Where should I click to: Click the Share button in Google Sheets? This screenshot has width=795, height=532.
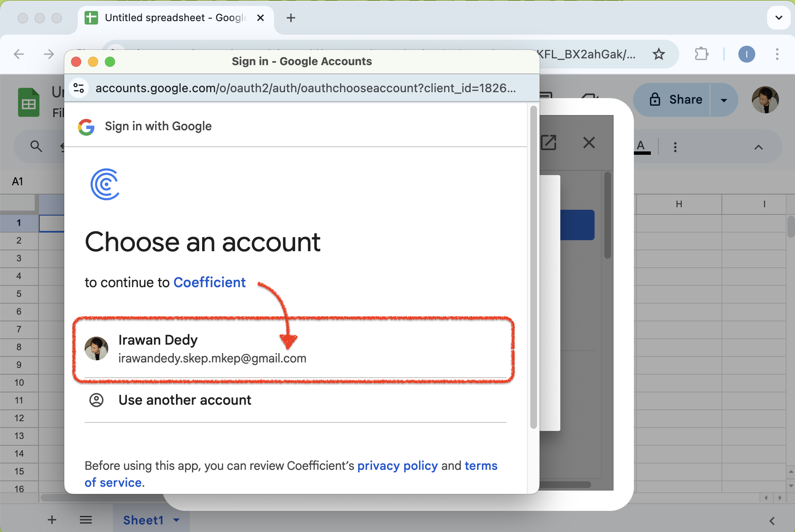click(672, 100)
